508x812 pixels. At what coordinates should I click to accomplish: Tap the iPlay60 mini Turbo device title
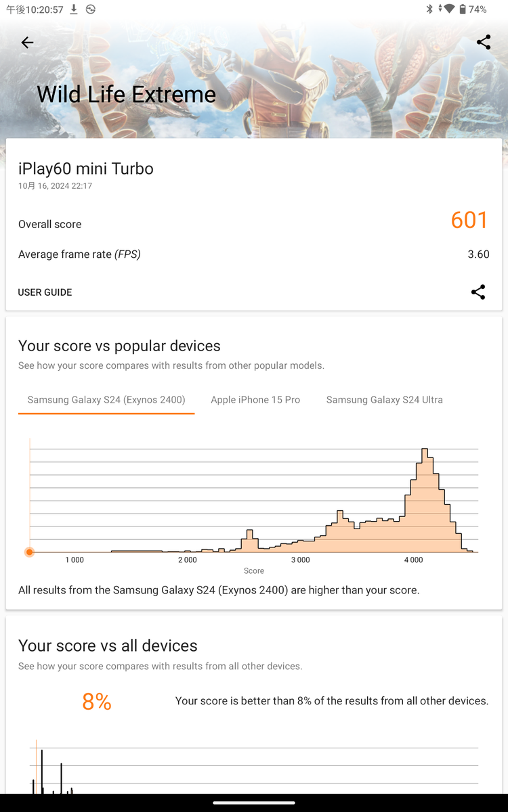click(86, 168)
